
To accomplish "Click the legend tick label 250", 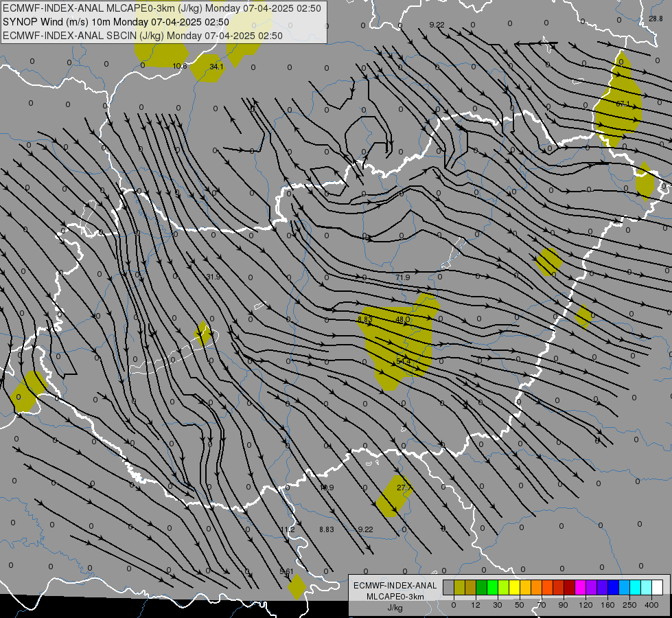I will (x=629, y=605).
